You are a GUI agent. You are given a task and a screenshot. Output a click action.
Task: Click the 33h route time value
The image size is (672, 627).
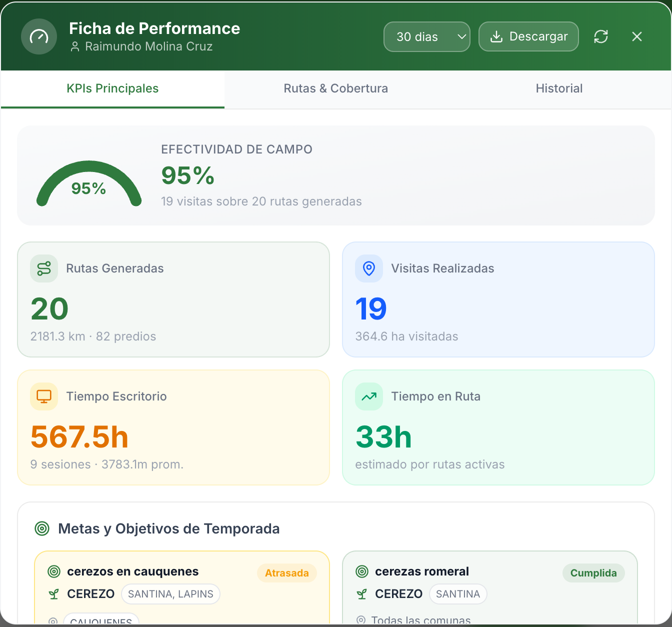coord(383,437)
